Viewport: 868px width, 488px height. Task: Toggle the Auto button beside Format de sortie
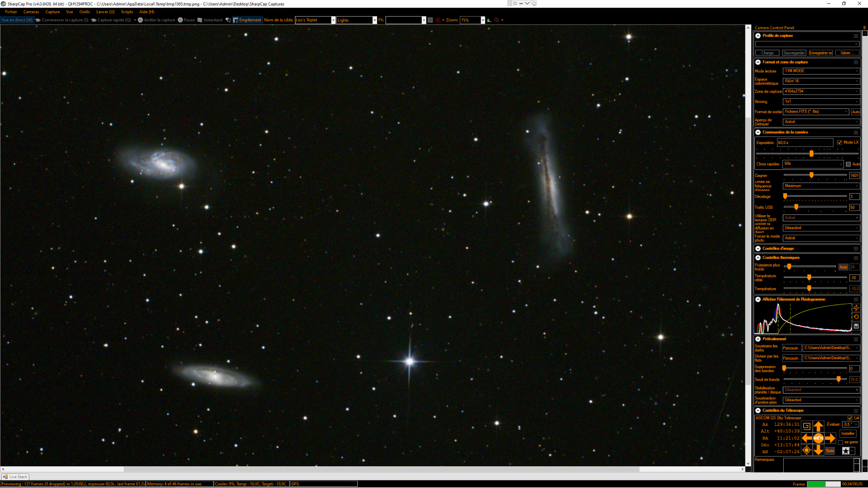[x=856, y=112]
